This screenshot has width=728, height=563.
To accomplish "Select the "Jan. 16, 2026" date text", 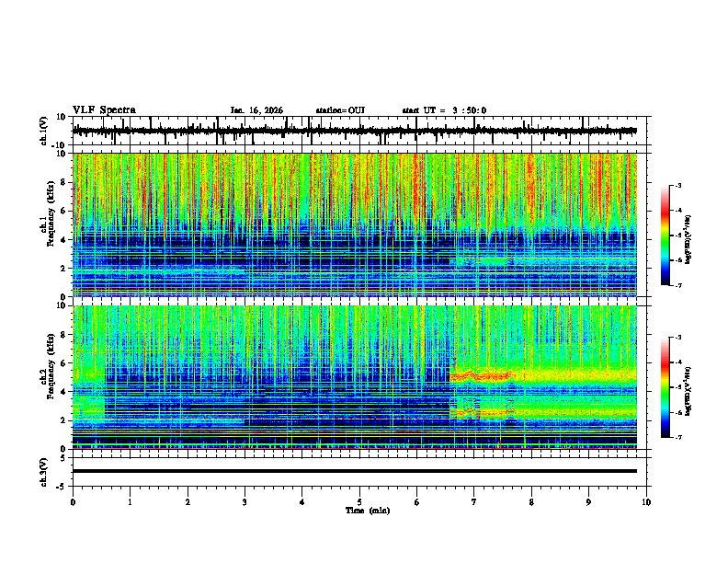I will pyautogui.click(x=256, y=110).
